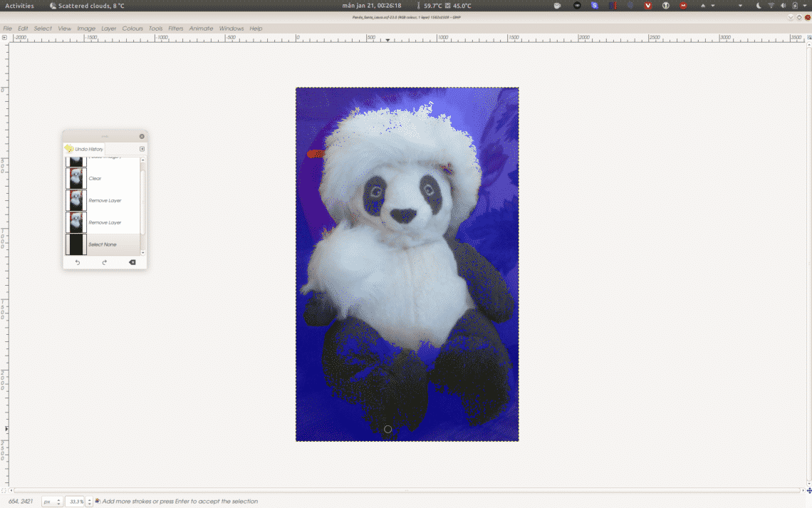Click the Caffeine coffee cup tray icon
The image size is (812, 508).
(x=557, y=6)
